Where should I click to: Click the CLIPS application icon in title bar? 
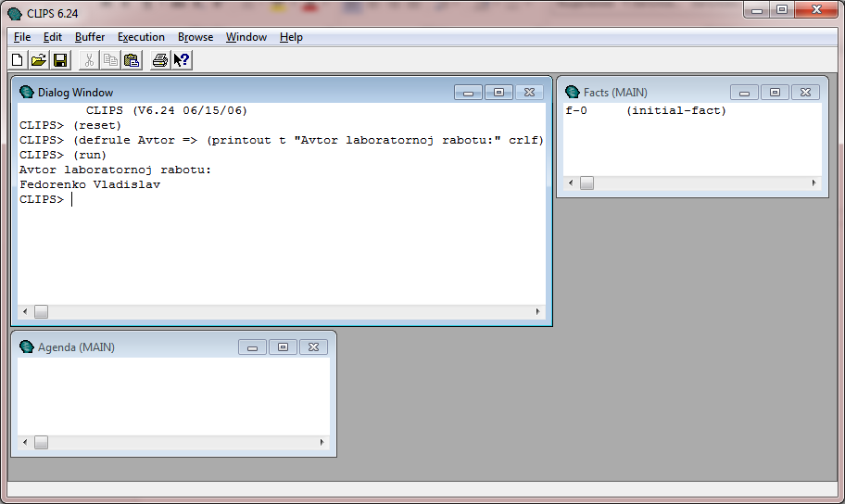pos(15,14)
